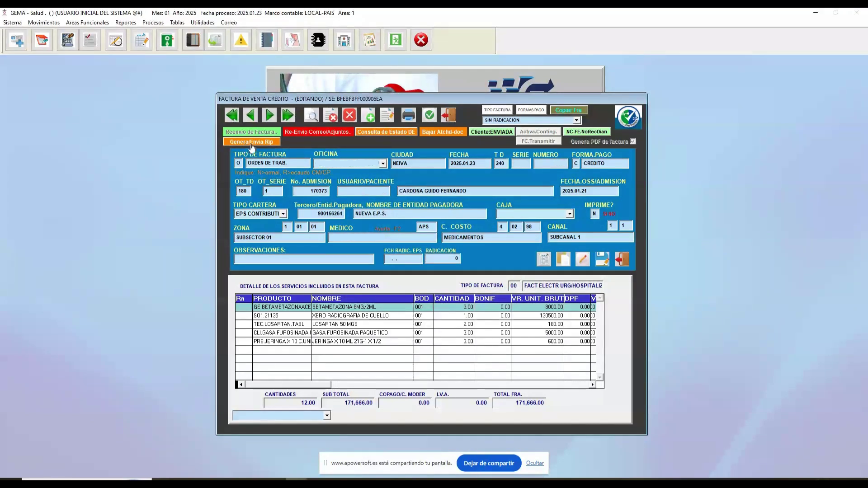Add a new invoice document
868x488 pixels.
pyautogui.click(x=368, y=115)
